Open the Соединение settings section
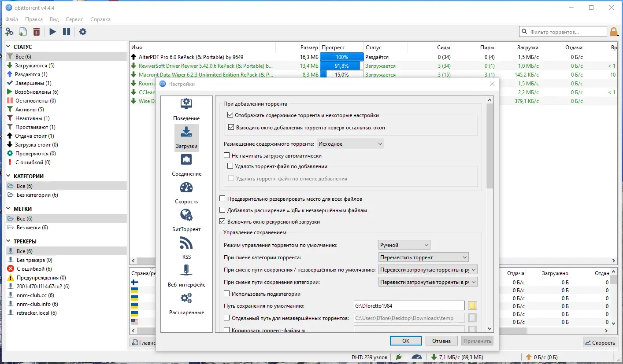This screenshot has width=623, height=364. (186, 165)
